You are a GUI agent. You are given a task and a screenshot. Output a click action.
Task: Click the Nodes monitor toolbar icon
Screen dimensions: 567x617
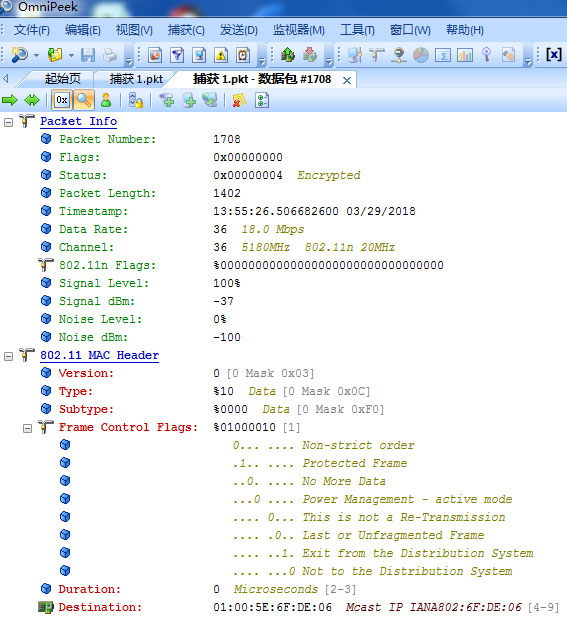[x=355, y=55]
